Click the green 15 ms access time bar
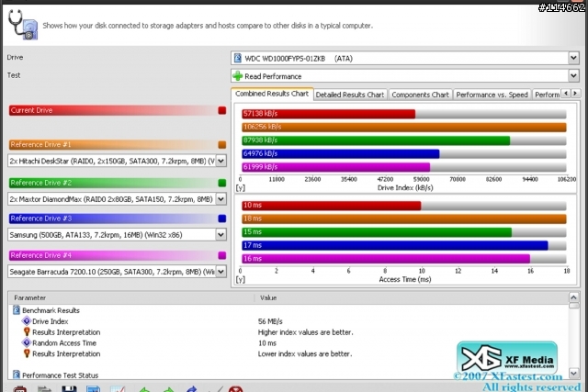Image resolution: width=588 pixels, height=392 pixels. 377,232
